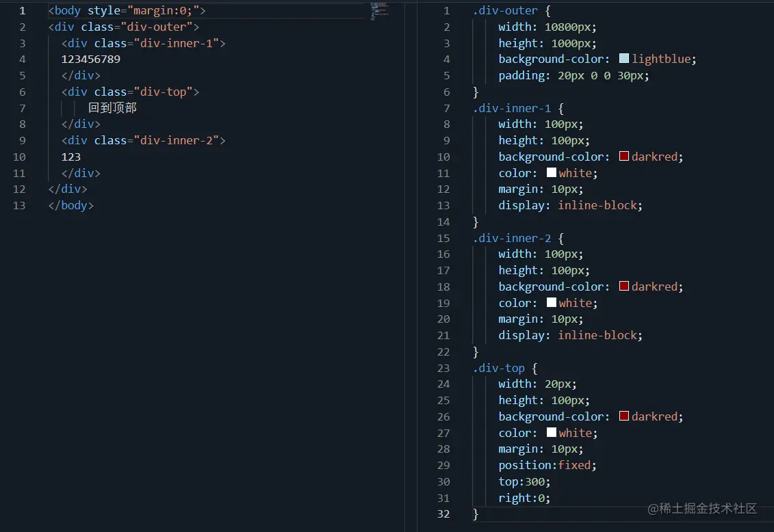
Task: Click the .div-outer selector in the CSS
Action: click(x=505, y=10)
